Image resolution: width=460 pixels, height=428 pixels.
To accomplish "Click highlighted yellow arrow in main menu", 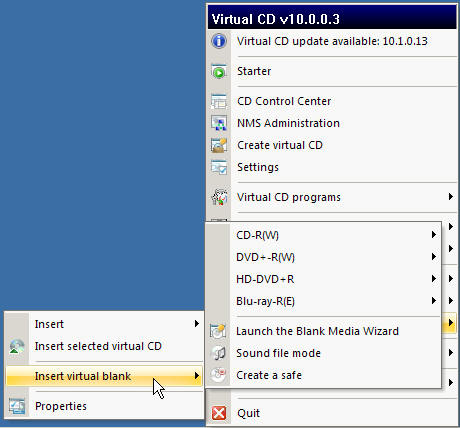I will (x=450, y=323).
